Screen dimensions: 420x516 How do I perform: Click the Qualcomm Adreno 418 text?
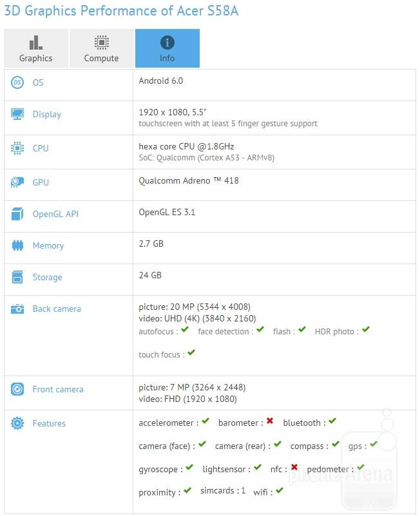(189, 180)
